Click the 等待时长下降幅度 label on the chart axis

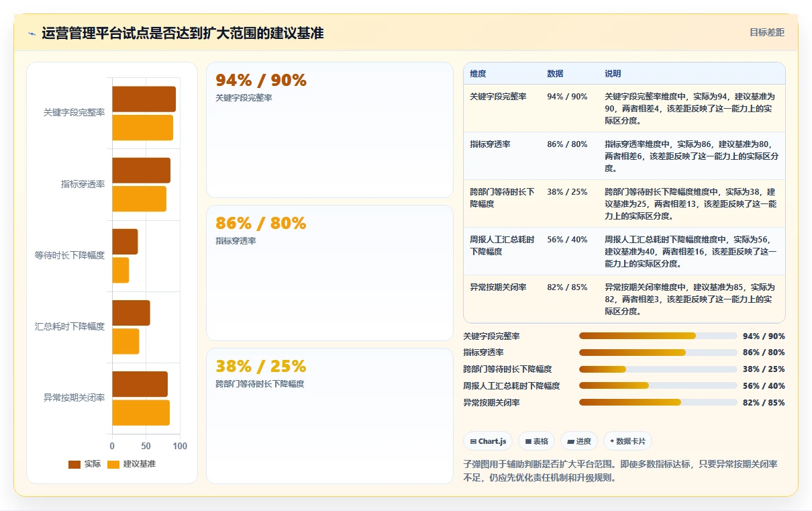tap(70, 255)
